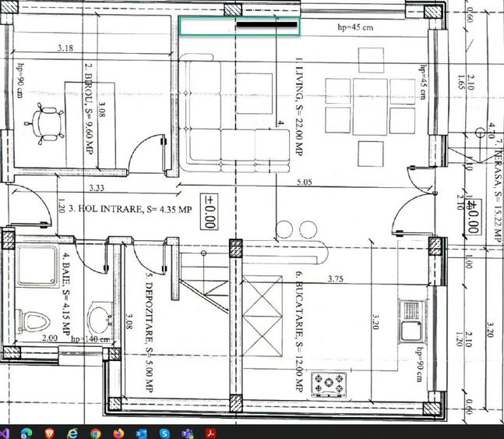The width and height of the screenshot is (504, 439).
Task: Click the boxed '±0.00' level mark in the hallway
Action: [209, 211]
